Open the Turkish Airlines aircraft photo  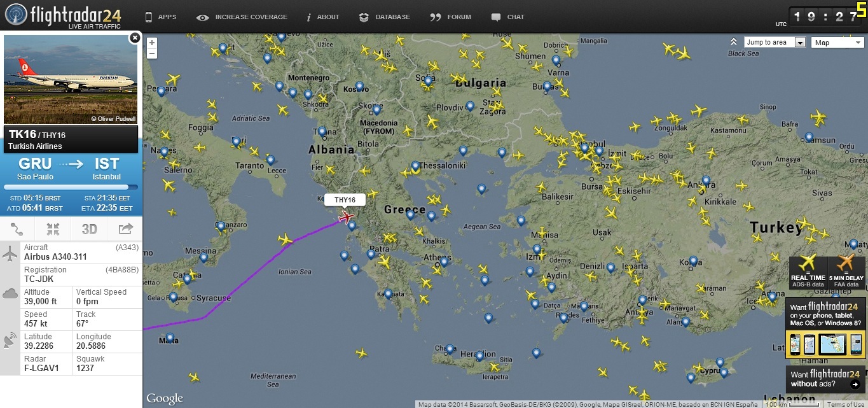coord(71,80)
